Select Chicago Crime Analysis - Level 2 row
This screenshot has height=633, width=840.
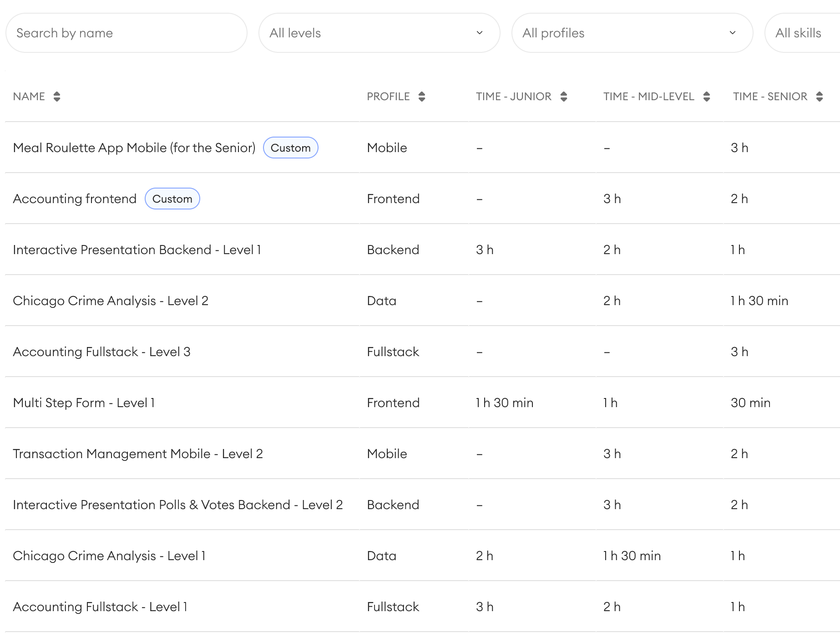coord(111,301)
